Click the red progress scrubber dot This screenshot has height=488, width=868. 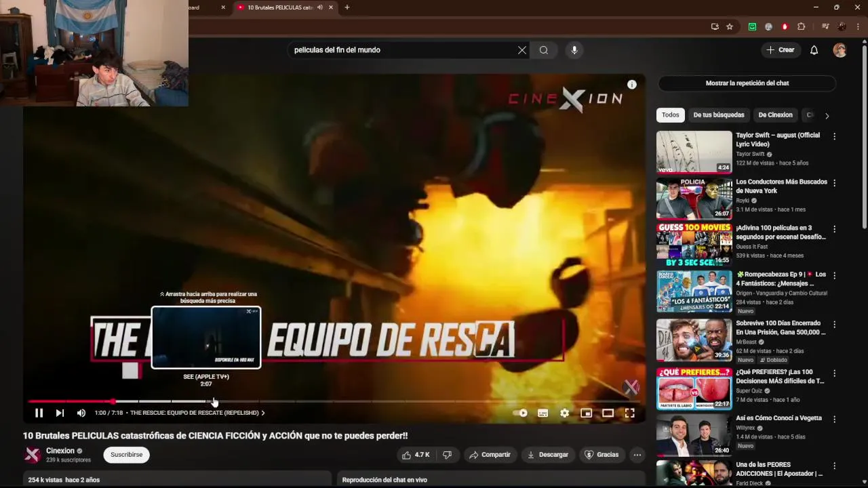(113, 401)
